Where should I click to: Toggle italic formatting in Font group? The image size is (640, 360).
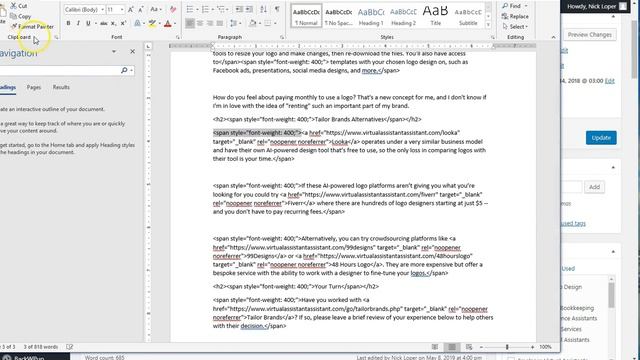pyautogui.click(x=78, y=23)
